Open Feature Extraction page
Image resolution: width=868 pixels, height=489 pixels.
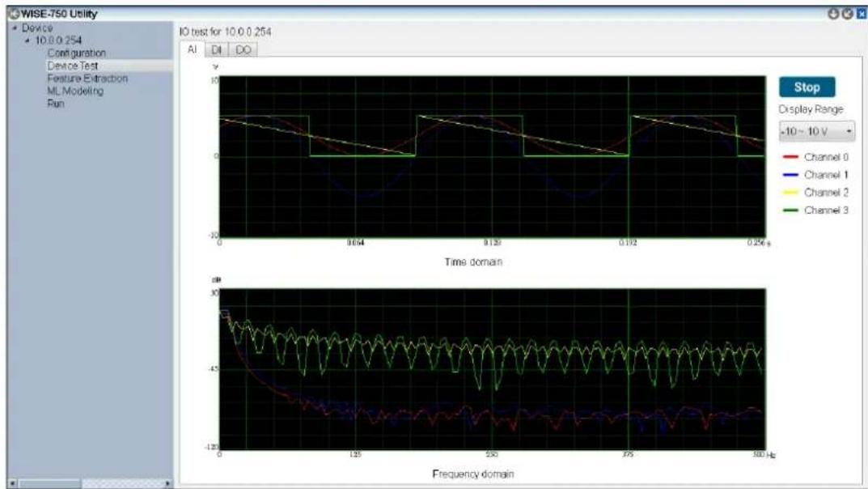[87, 79]
